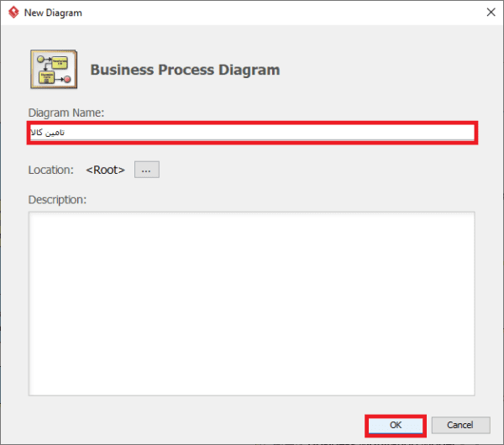Click the Business Process Diagram icon
This screenshot has width=504, height=445.
click(x=54, y=69)
